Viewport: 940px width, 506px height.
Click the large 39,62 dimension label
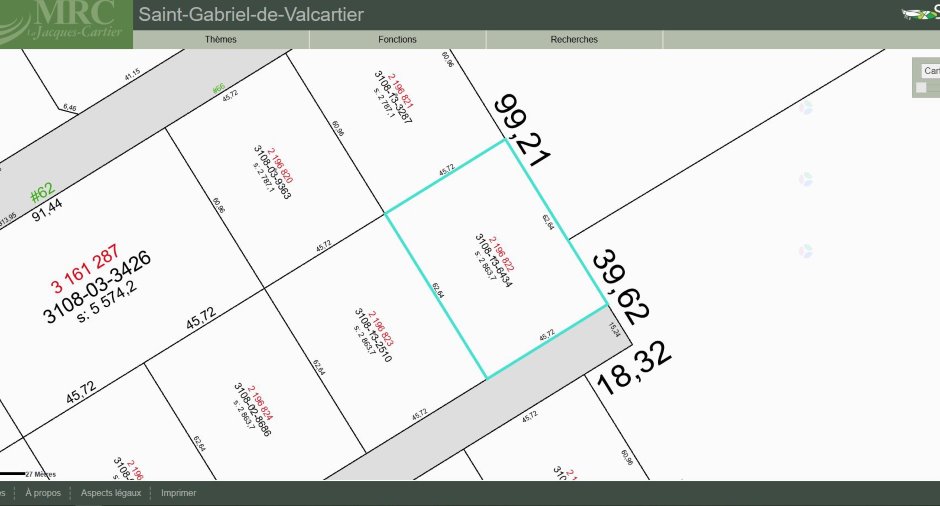click(x=620, y=286)
